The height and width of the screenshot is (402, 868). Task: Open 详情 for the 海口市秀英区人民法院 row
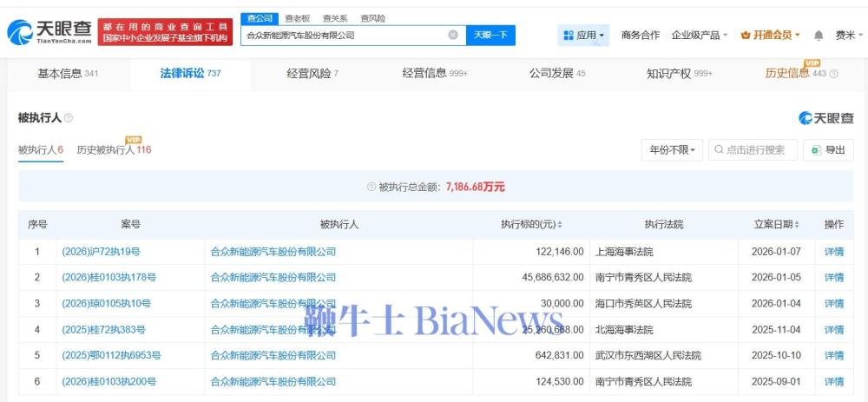(833, 303)
